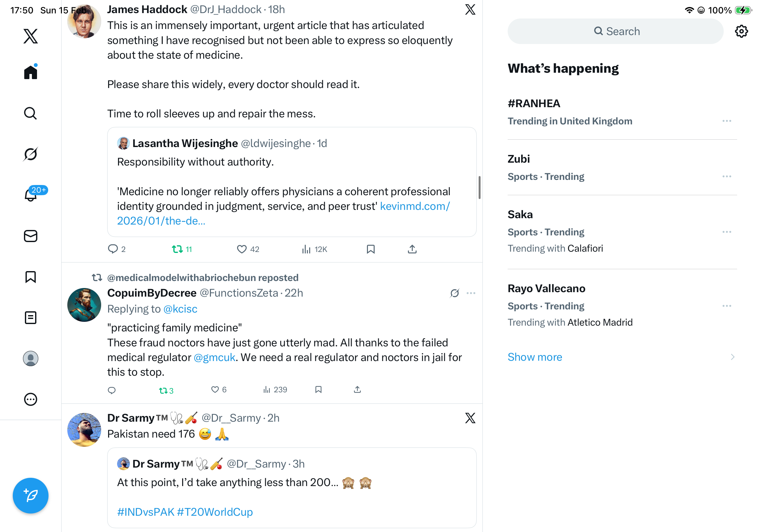Click the compose new post button

click(31, 496)
